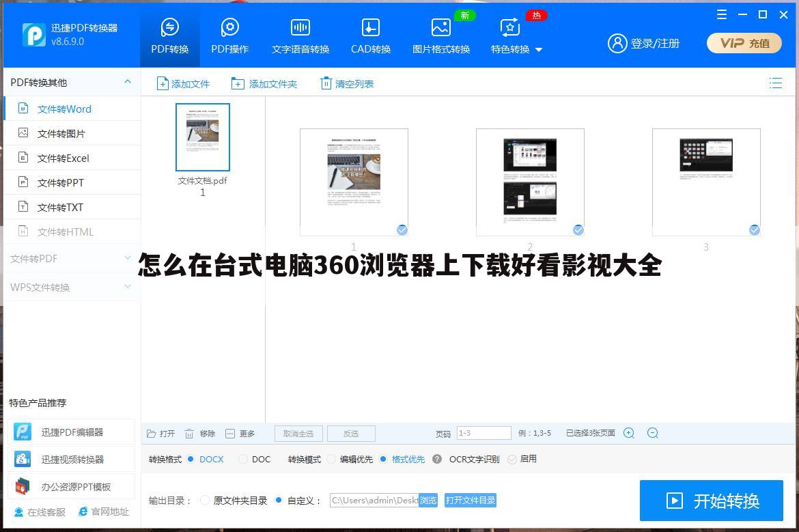799x532 pixels.
Task: Open 办公资源PPT模板 product recommendation
Action: click(71, 487)
